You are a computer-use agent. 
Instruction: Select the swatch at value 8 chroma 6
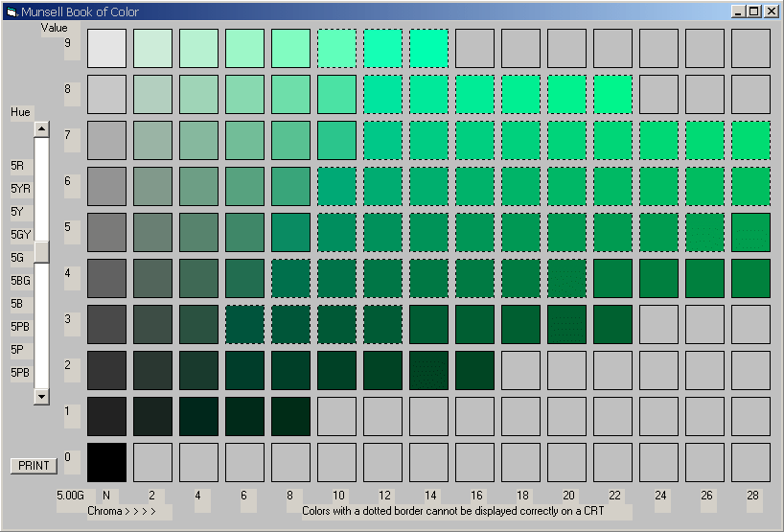pyautogui.click(x=244, y=94)
